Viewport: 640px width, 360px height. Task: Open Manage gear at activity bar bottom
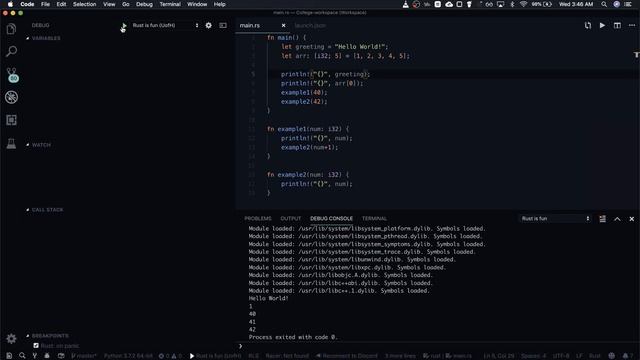(11, 338)
